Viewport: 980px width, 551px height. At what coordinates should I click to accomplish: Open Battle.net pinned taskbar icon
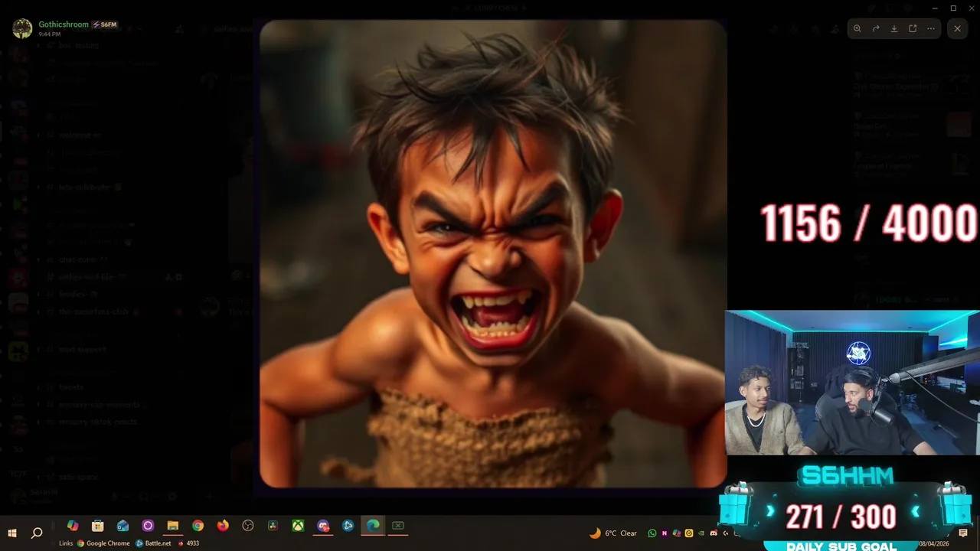click(348, 526)
